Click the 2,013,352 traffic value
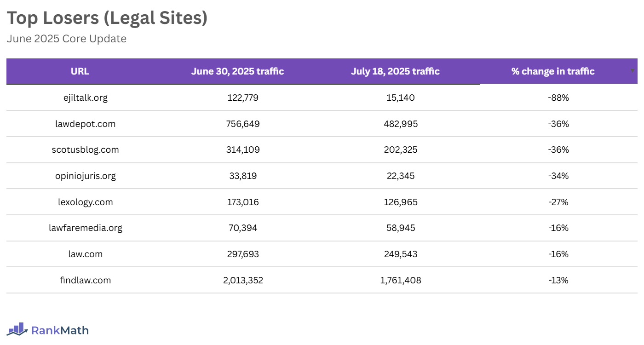The image size is (644, 345). tap(243, 280)
